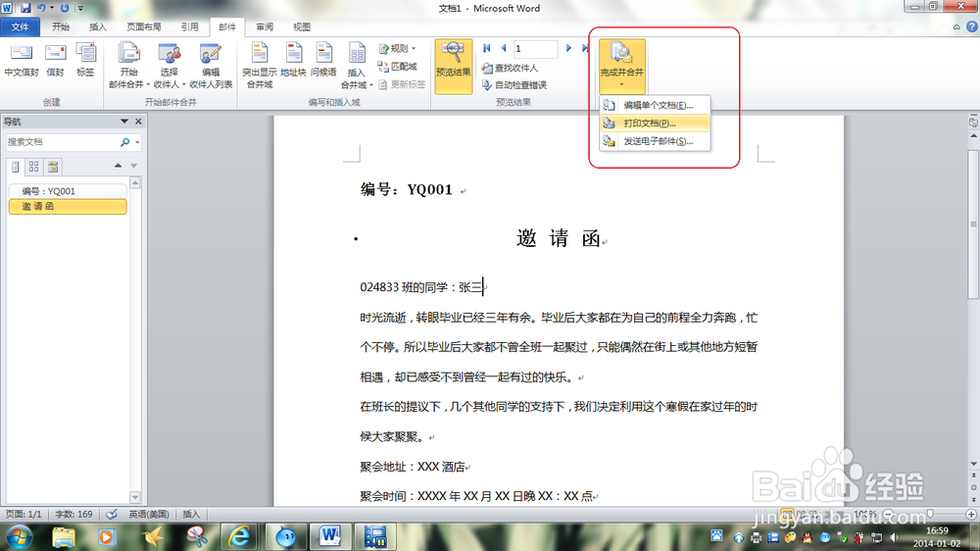Open the navigation pane options dropdown arrow

point(124,122)
